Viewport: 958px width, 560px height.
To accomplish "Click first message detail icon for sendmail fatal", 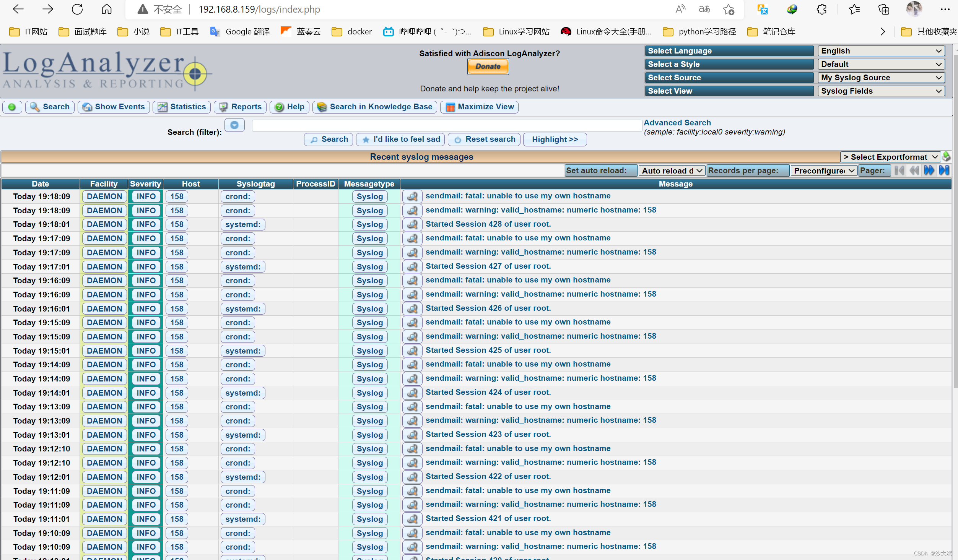I will pos(412,196).
